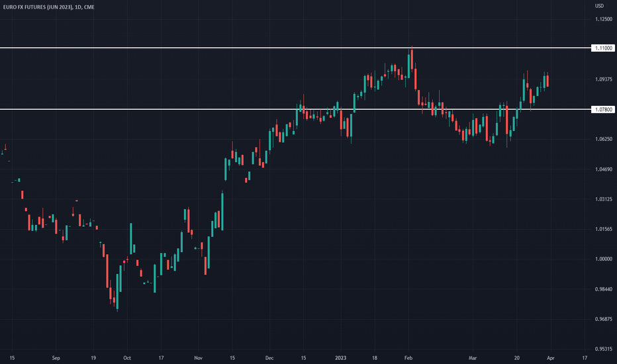The image size is (617, 364).
Task: Click the 1.01565 price axis value
Action: (604, 229)
